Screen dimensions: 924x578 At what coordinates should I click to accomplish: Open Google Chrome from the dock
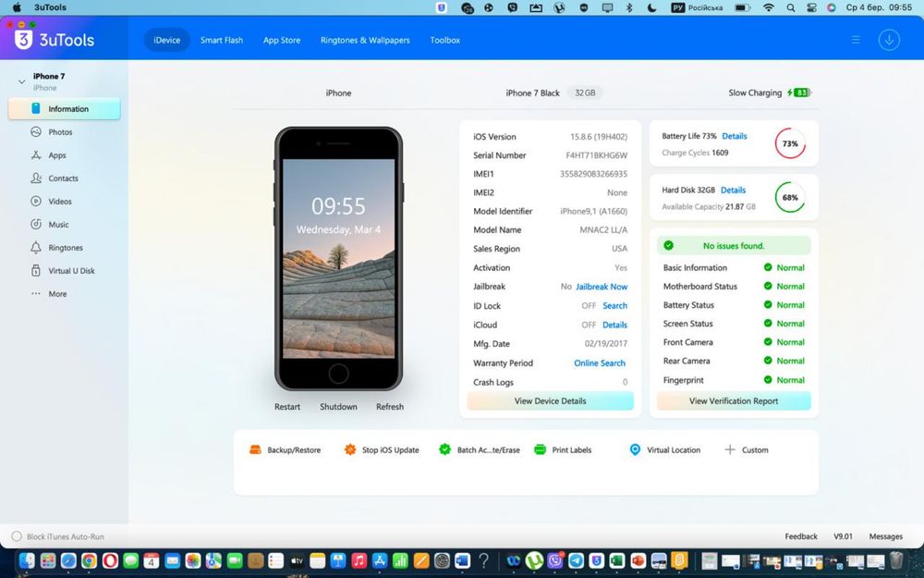point(89,560)
